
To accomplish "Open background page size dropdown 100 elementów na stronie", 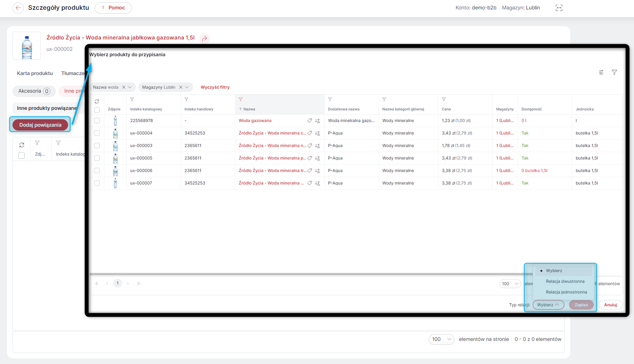I will point(441,339).
